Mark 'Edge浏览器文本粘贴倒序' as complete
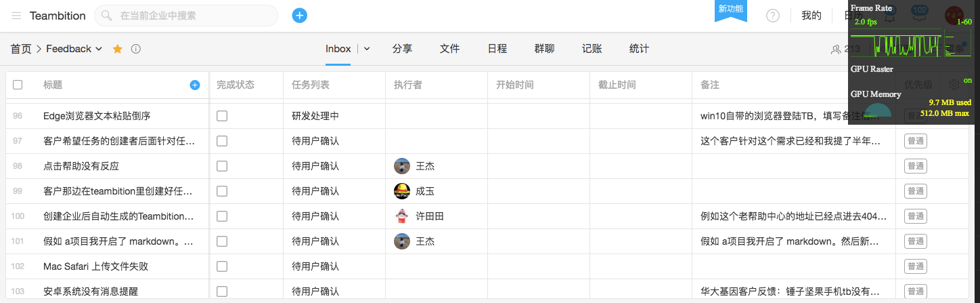This screenshot has height=303, width=980. [222, 116]
